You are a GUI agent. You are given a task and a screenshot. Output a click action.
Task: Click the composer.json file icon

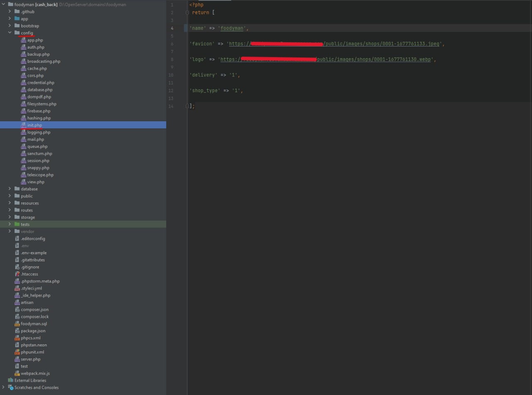tap(17, 309)
